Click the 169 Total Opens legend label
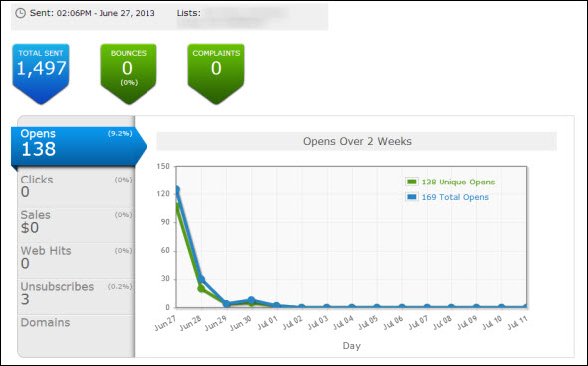Image resolution: width=588 pixels, height=366 pixels. tap(454, 197)
